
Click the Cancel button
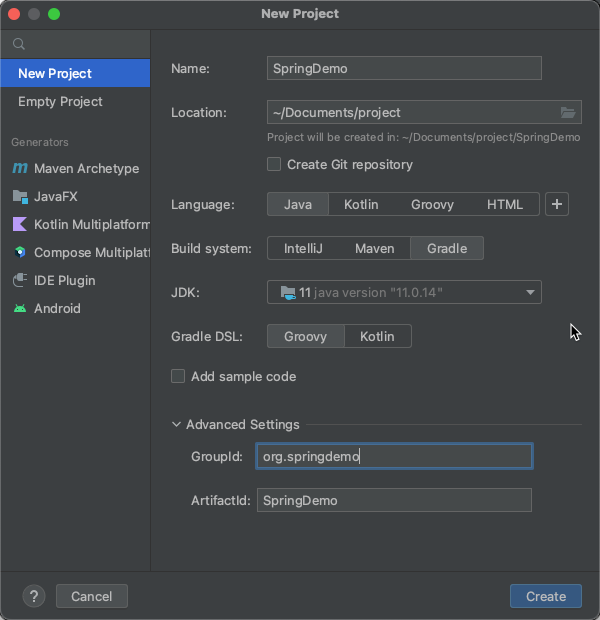(92, 596)
